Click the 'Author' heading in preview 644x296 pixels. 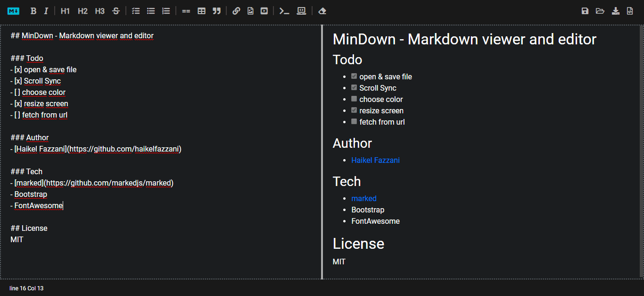coord(352,143)
